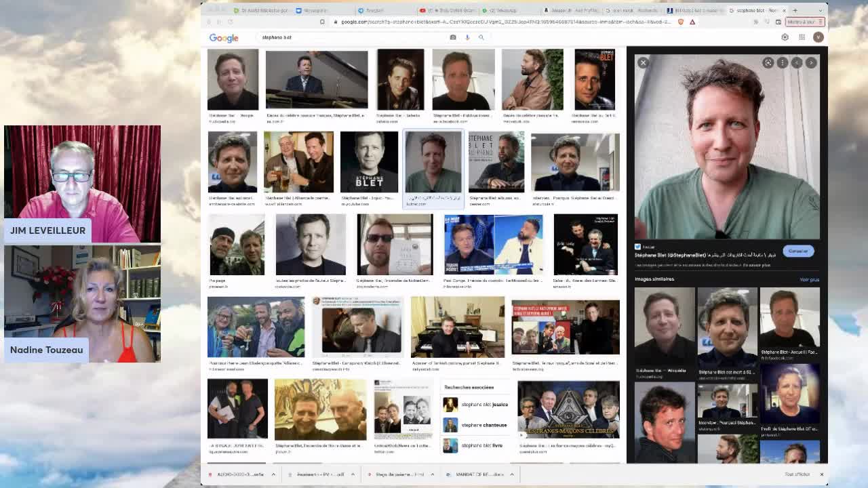Open the similar image labeled Accueil Facebook
This screenshot has height=488, width=868.
click(x=789, y=319)
